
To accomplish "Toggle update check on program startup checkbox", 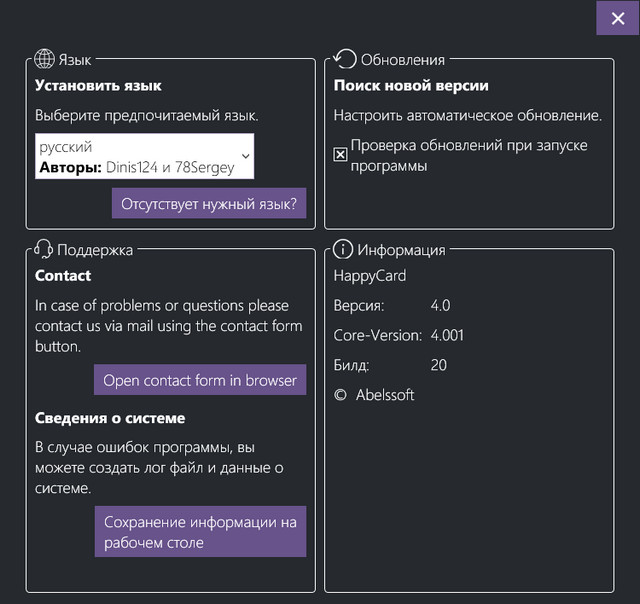I will 341,154.
